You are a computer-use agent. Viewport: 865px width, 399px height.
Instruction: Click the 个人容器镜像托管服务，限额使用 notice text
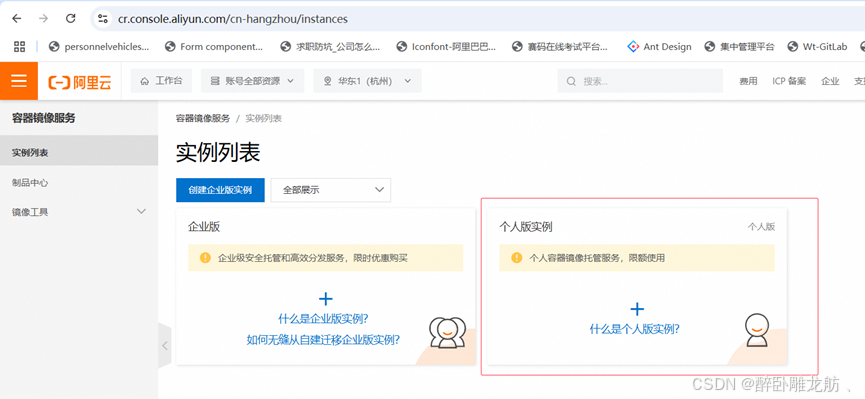(x=597, y=258)
